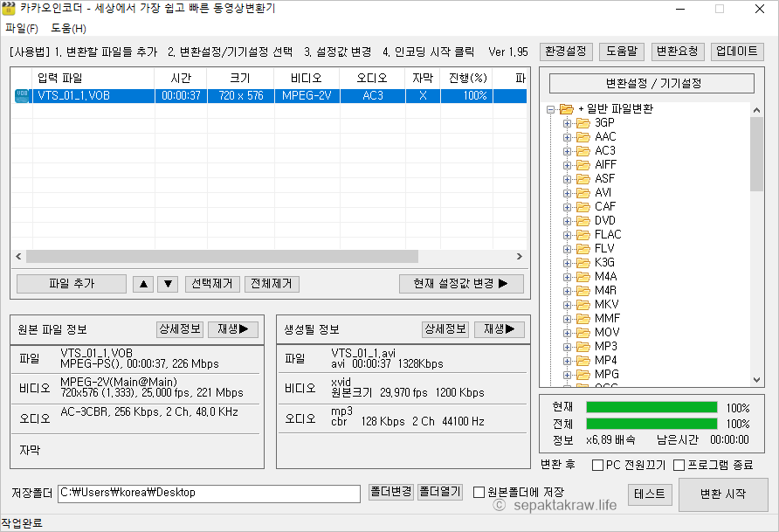Image resolution: width=779 pixels, height=532 pixels.
Task: Click the MP4 format folder icon
Action: coord(583,360)
